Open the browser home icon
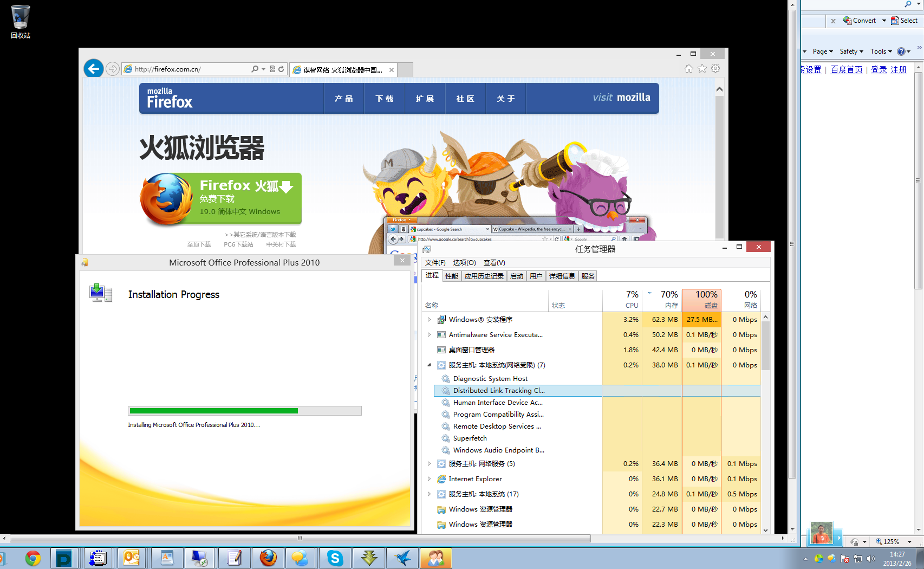 pyautogui.click(x=688, y=68)
